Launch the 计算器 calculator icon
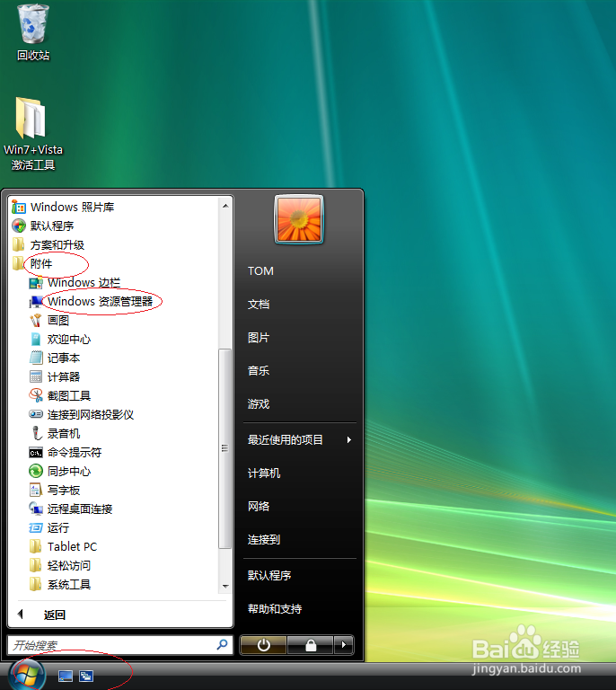This screenshot has width=616, height=690. (36, 376)
